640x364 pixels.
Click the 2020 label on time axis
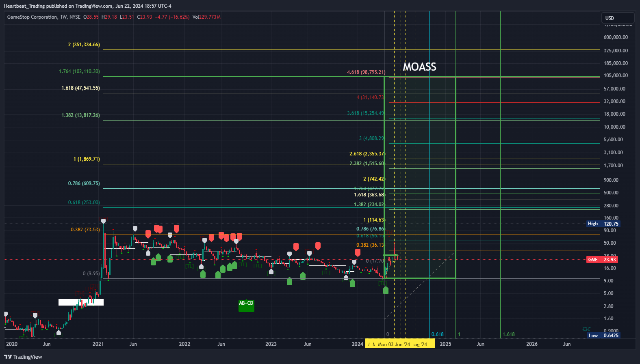pos(12,344)
